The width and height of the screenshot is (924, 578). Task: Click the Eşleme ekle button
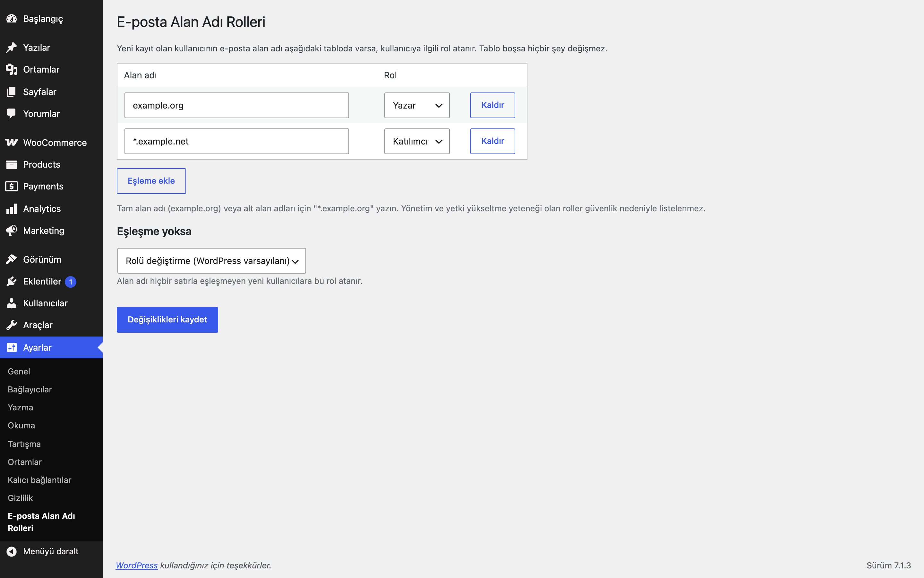[x=151, y=181]
